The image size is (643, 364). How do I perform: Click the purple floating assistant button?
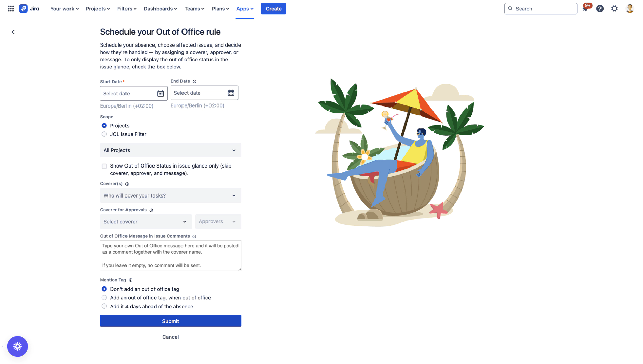(18, 346)
